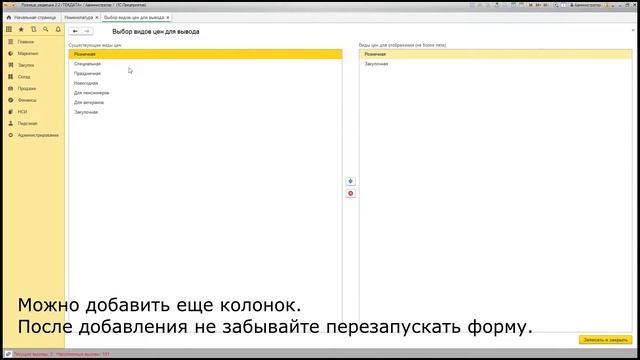Go back with left arrow button
640x360 pixels.
(x=75, y=31)
